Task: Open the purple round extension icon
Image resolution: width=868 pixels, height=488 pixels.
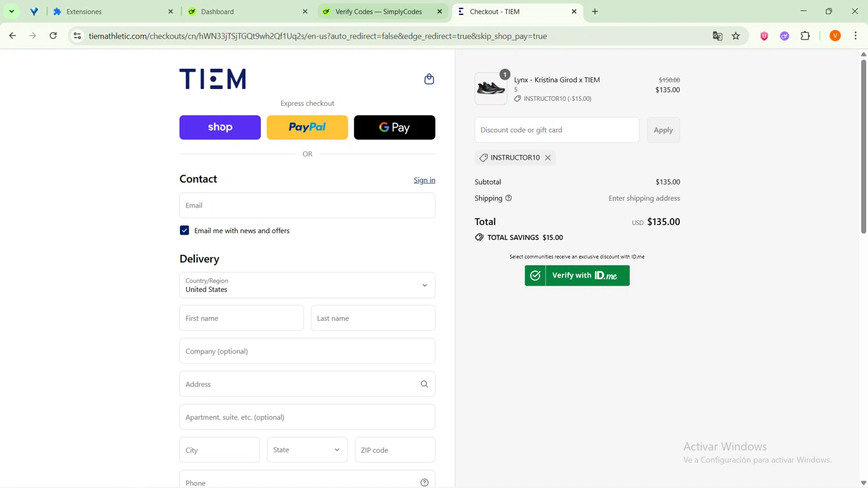Action: (785, 36)
